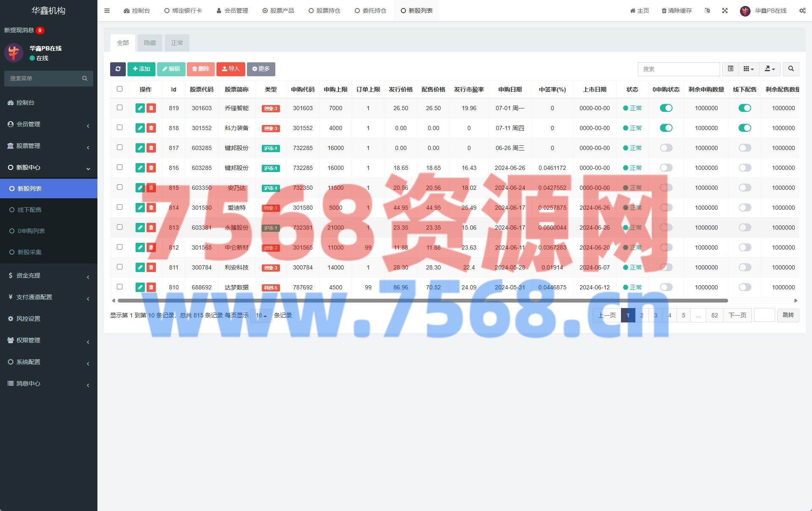Open 线下配售 in the sidebar menu

(29, 210)
